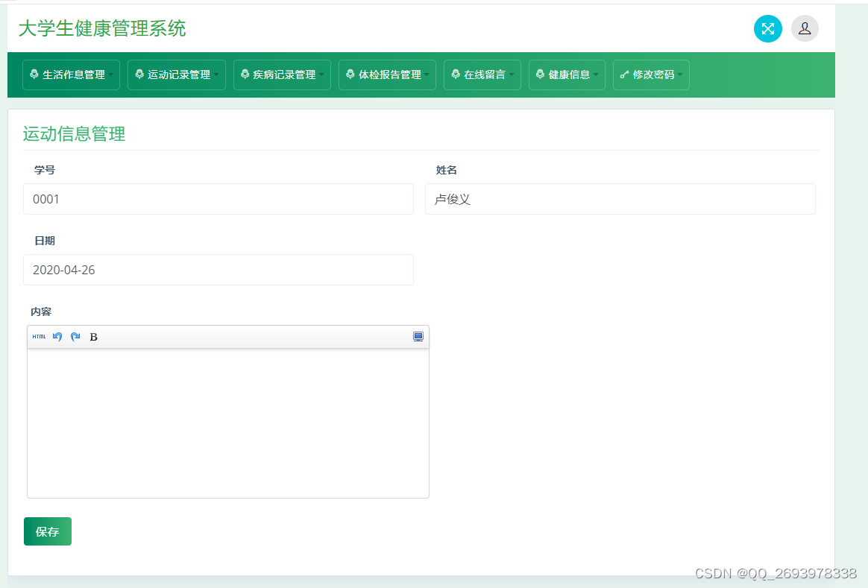Viewport: 868px width, 588px height.
Task: Click the gear icon on 运动记录管理
Action: pyautogui.click(x=139, y=75)
